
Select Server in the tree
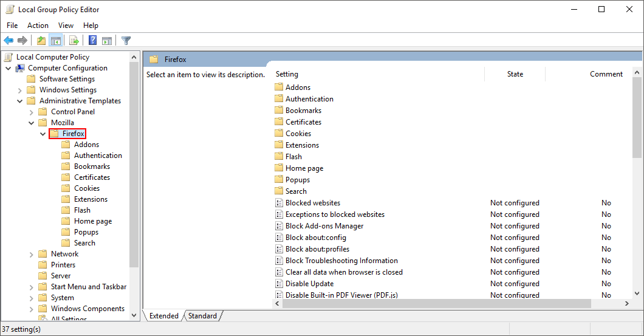click(61, 276)
